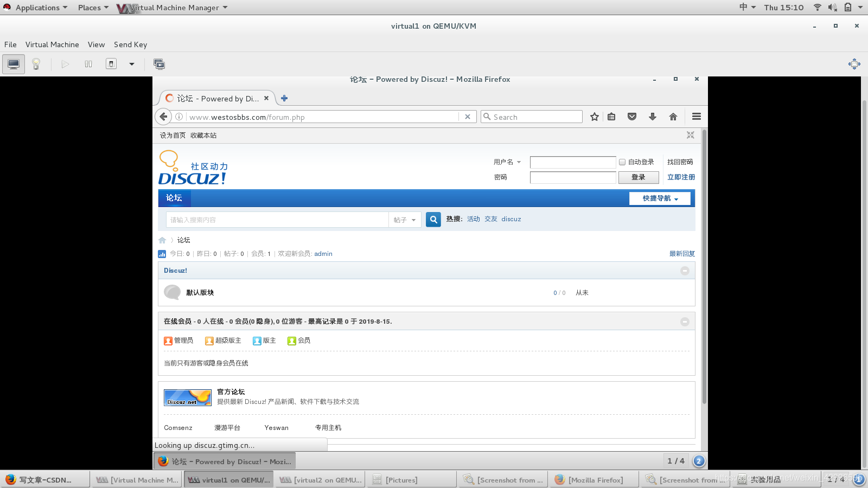Screen dimensions: 868x488
Task: Open Virtual Machine Manager app menu
Action: pyautogui.click(x=173, y=8)
